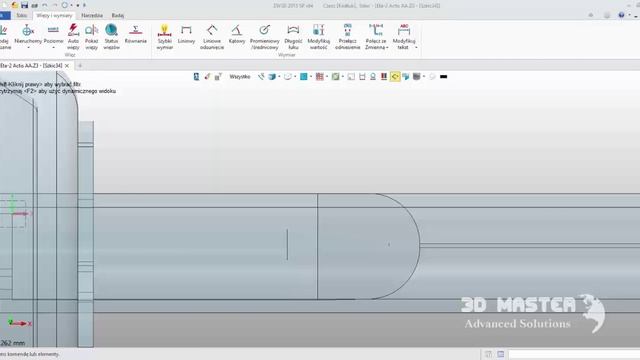Select the Poziomo constraint tool
This screenshot has height=360, width=640.
pyautogui.click(x=53, y=34)
